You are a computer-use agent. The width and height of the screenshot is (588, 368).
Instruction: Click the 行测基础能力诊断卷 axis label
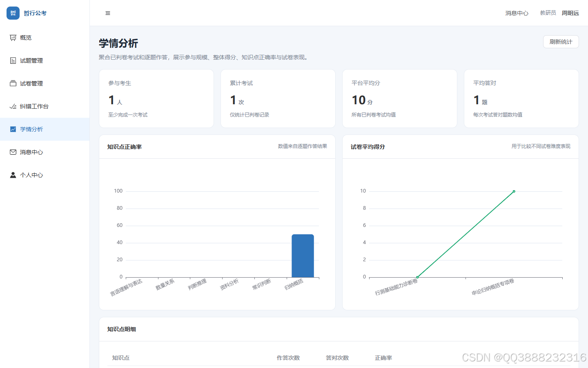coord(396,287)
